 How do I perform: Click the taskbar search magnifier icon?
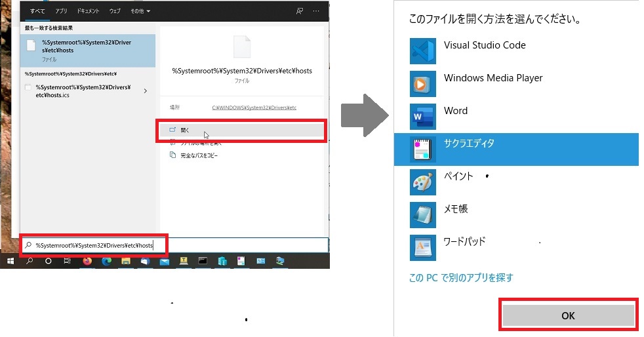point(30,261)
